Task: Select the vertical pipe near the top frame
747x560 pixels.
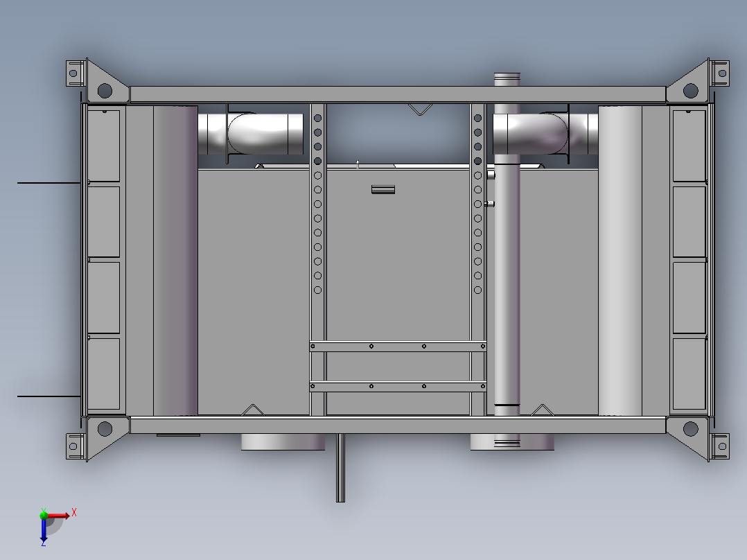Action: point(505,78)
